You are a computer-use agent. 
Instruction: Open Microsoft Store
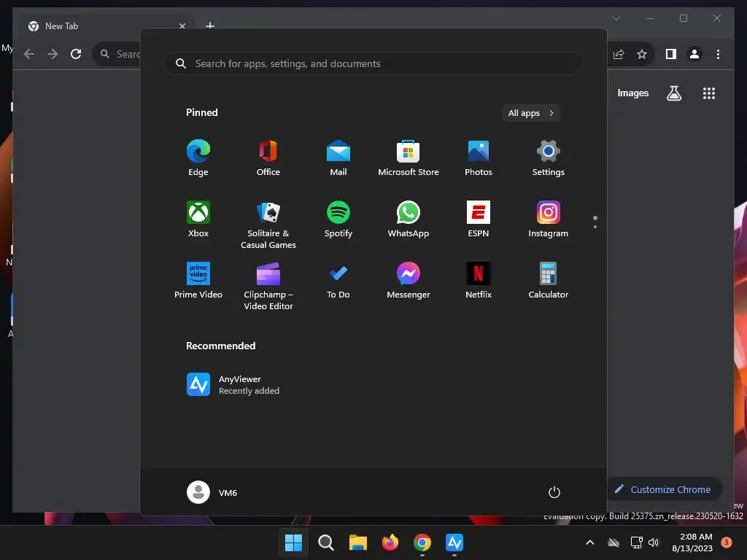point(409,158)
